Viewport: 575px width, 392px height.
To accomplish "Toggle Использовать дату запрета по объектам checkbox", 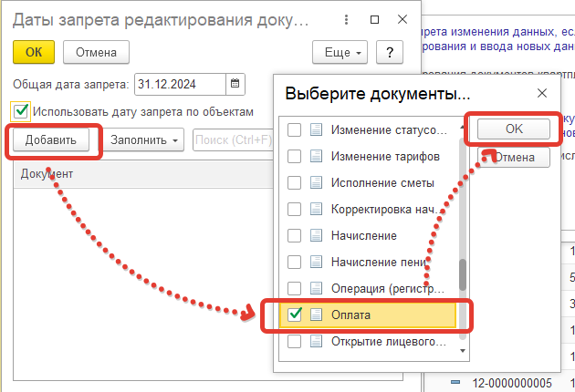I will [21, 112].
